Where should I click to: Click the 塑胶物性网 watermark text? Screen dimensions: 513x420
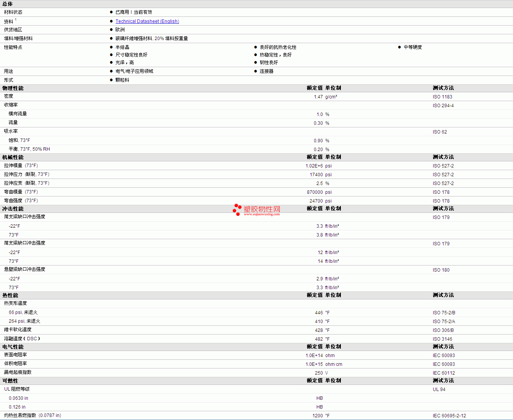(x=262, y=209)
